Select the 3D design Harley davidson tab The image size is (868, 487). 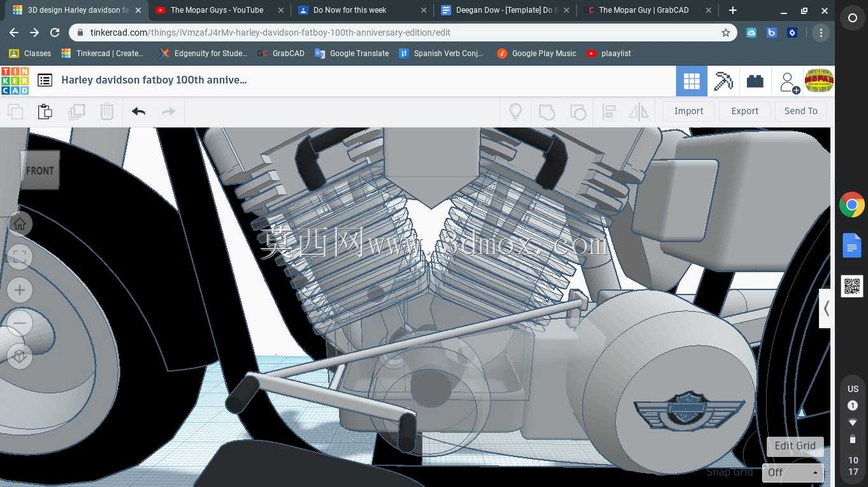78,10
